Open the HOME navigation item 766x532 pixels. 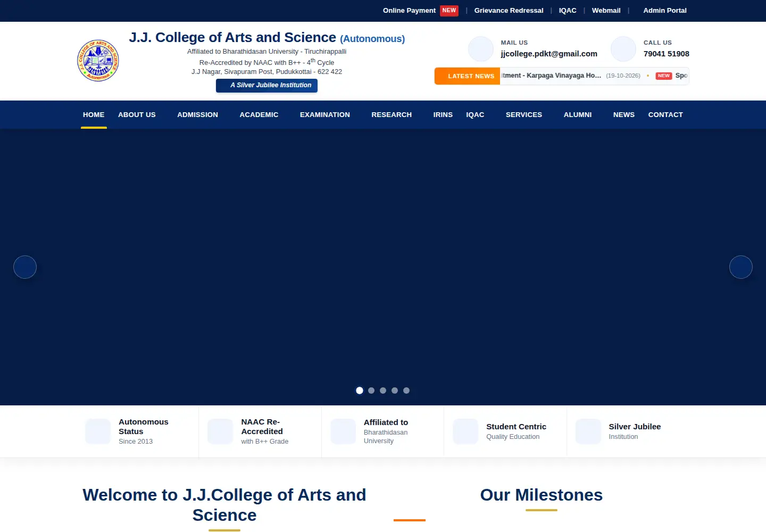94,115
